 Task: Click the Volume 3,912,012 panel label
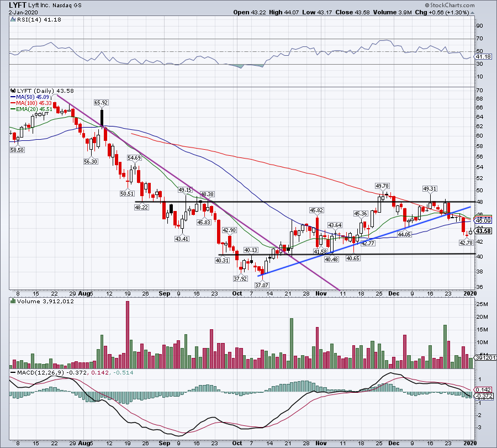click(x=45, y=301)
